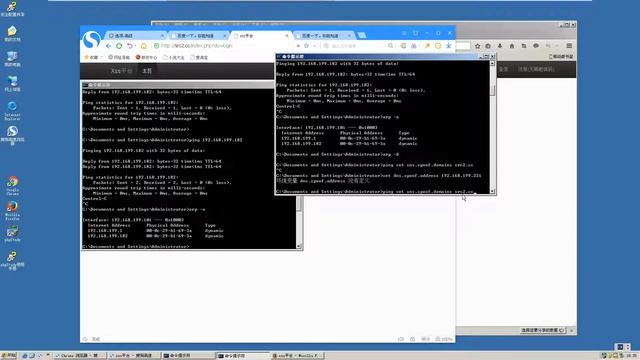Bookmark page with star in Sogou address bar

click(x=306, y=46)
